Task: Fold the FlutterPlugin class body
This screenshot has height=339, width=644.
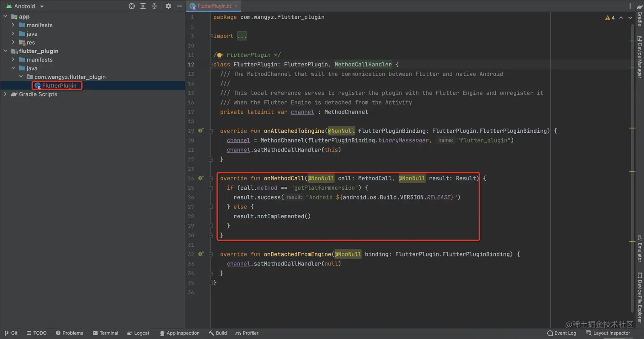Action: tap(210, 65)
